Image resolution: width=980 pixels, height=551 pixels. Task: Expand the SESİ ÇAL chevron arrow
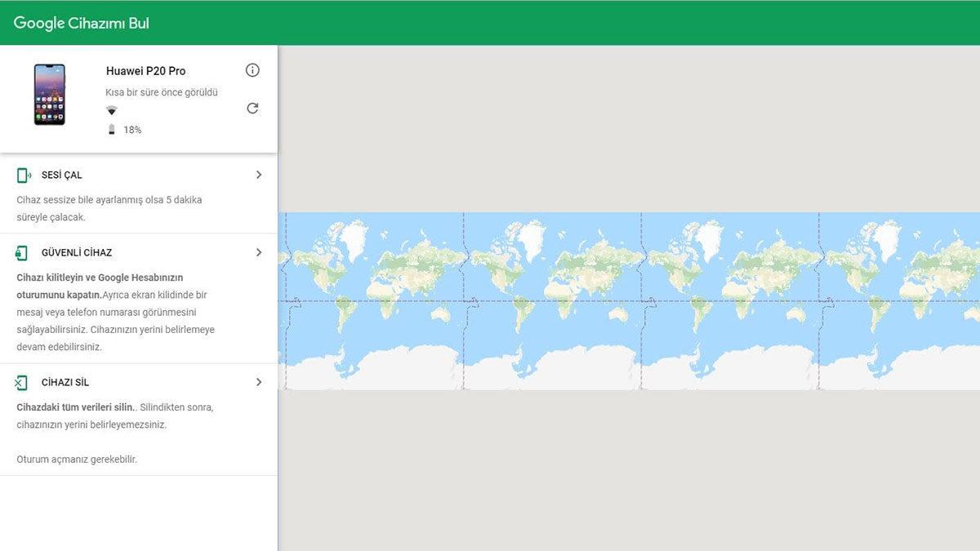point(259,175)
